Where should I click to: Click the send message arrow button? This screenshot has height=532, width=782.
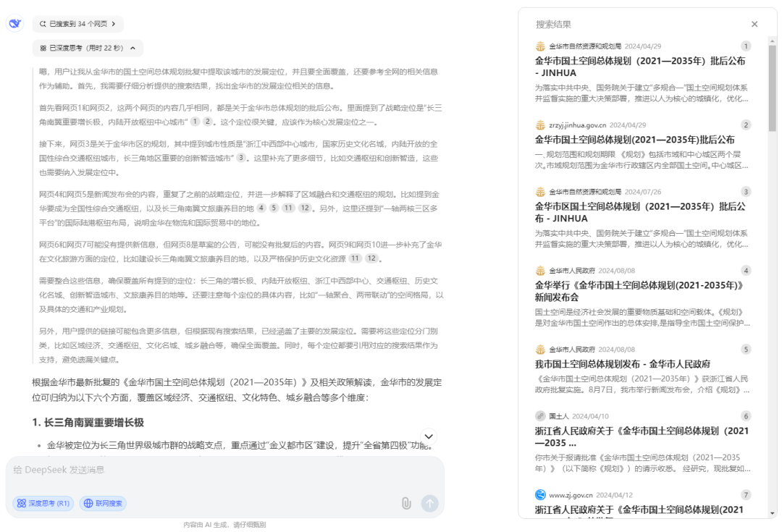(429, 504)
